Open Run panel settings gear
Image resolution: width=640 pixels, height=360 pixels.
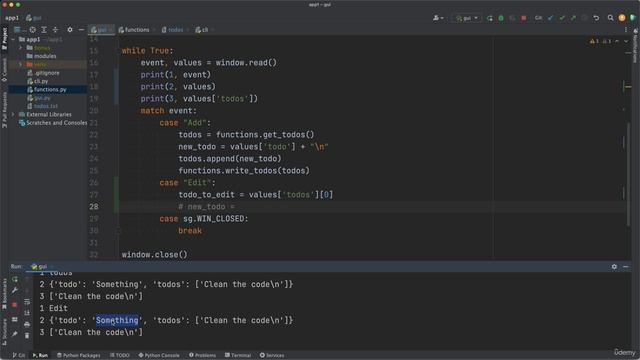[x=614, y=267]
